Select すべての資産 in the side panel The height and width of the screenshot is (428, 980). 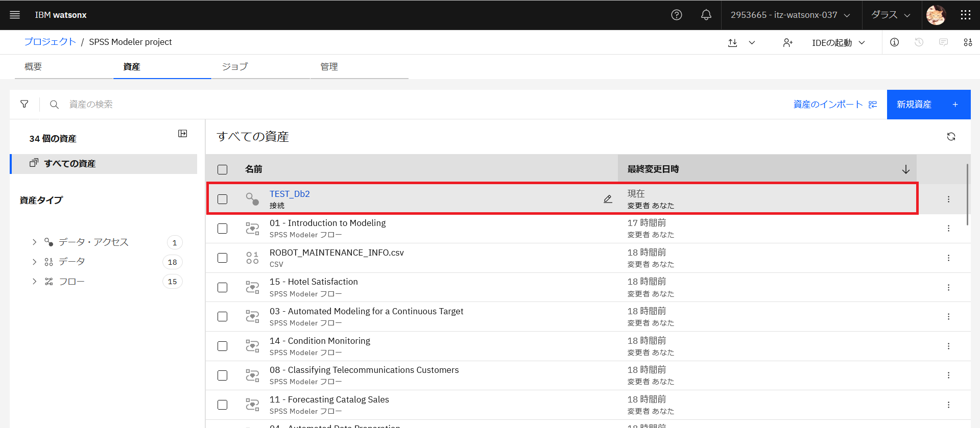pyautogui.click(x=104, y=164)
